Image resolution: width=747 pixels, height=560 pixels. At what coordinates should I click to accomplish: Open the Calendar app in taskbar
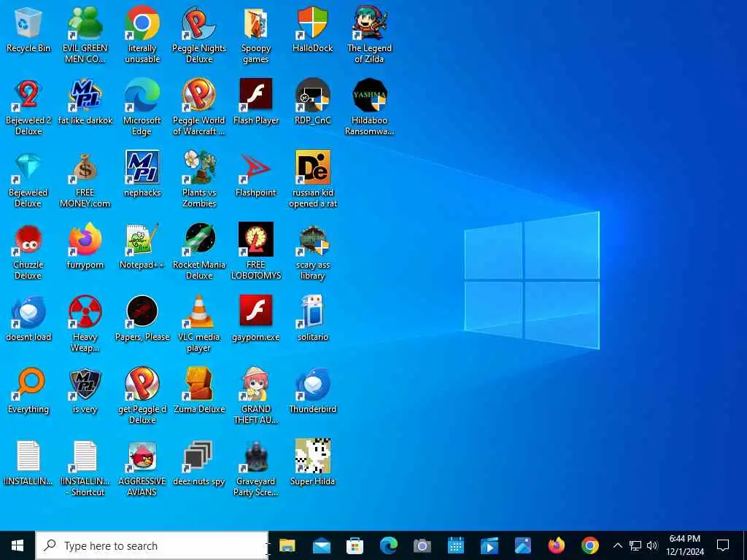pyautogui.click(x=456, y=545)
